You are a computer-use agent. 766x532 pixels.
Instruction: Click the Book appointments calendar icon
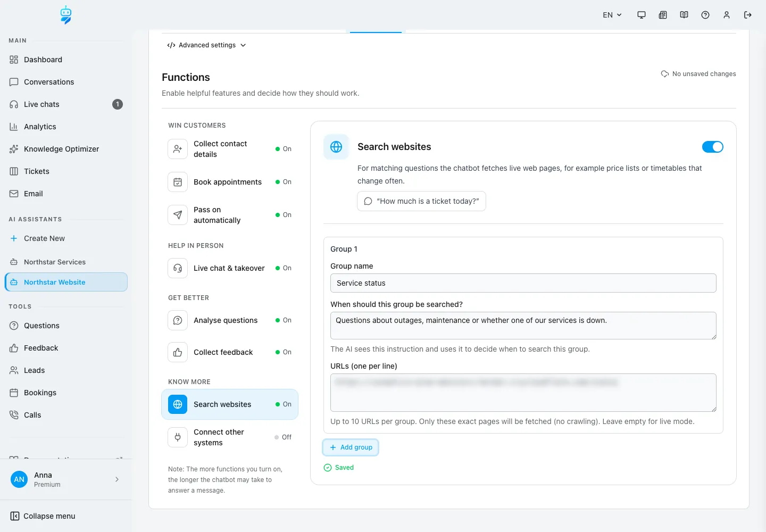tap(178, 182)
